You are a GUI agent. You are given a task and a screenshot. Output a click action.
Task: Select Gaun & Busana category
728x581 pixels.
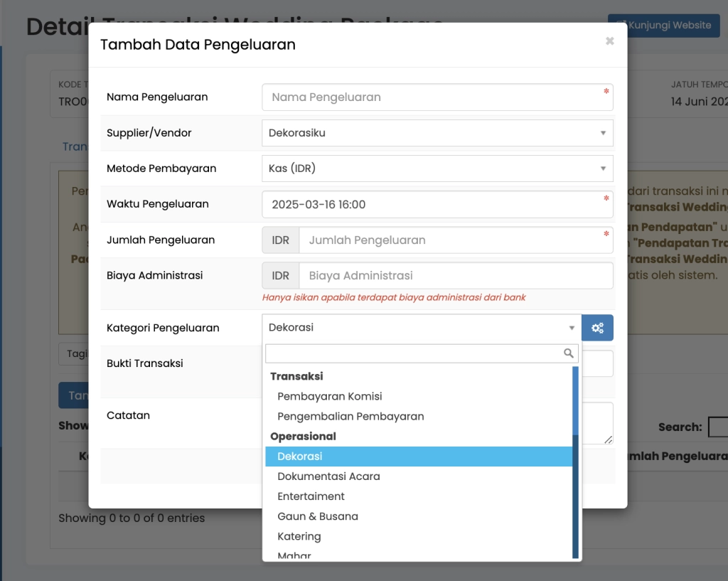pos(318,516)
